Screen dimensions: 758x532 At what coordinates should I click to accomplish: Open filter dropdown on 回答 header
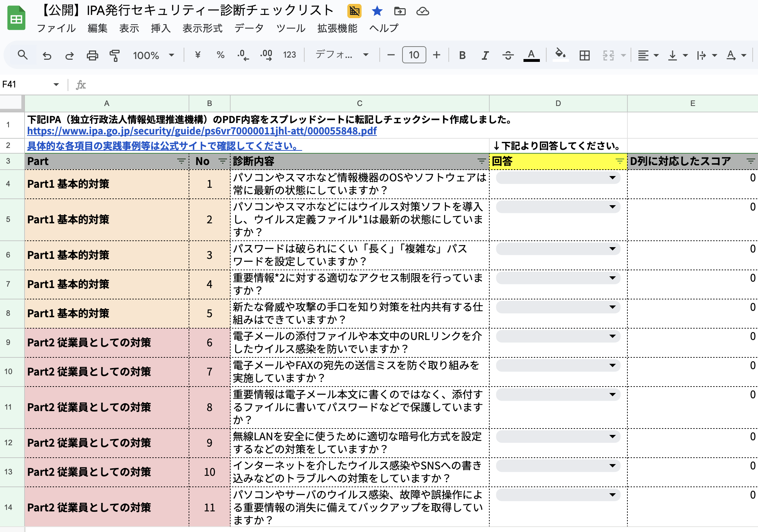[620, 161]
